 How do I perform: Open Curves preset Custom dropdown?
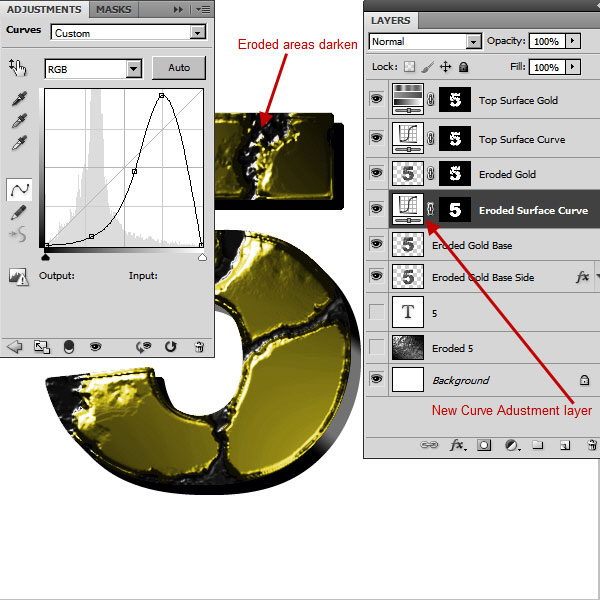click(197, 33)
